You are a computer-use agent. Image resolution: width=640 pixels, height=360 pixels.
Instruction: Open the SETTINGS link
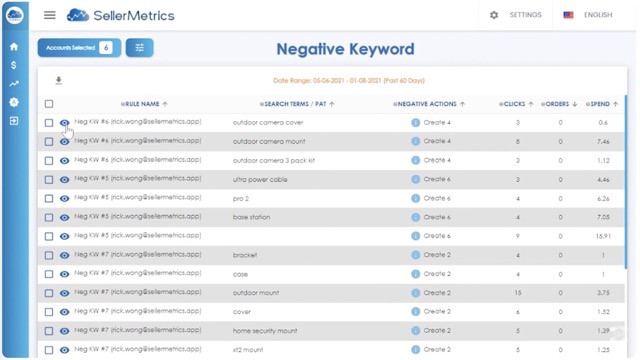525,15
